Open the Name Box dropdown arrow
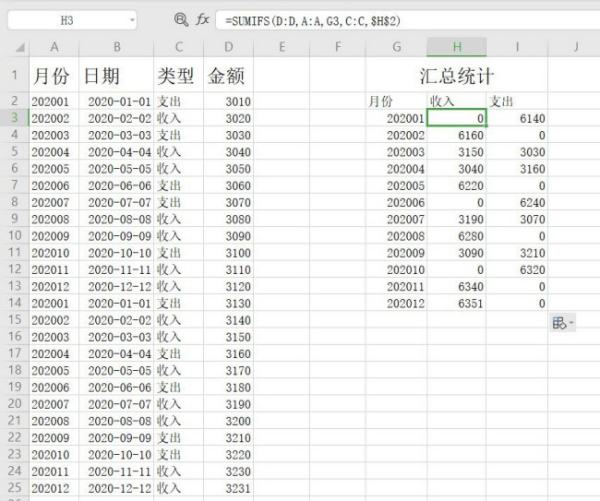 (x=132, y=20)
